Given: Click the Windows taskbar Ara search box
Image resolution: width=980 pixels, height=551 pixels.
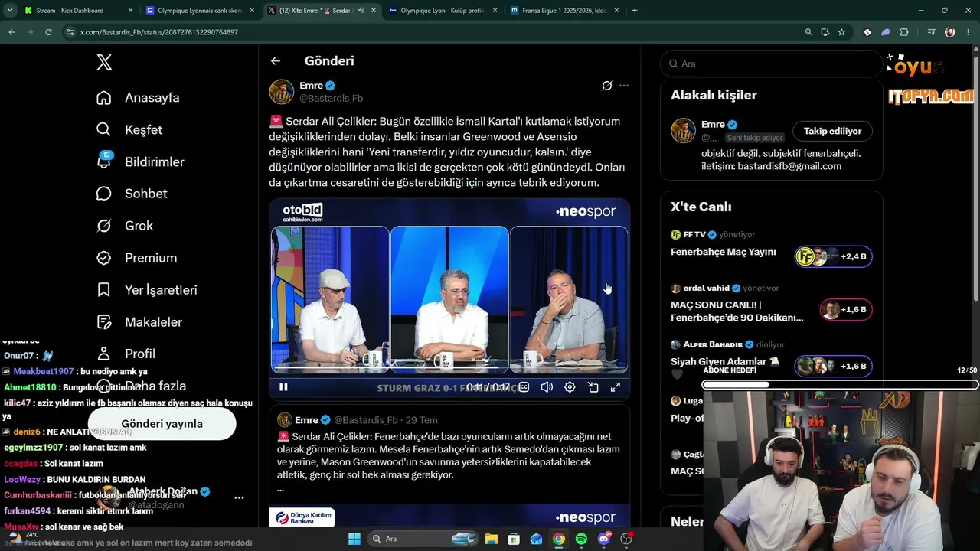Looking at the screenshot, I should 423,539.
